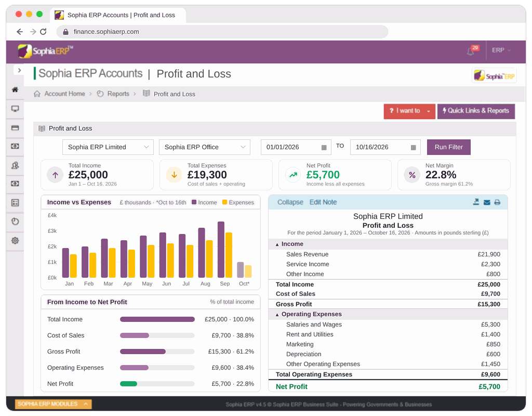The height and width of the screenshot is (416, 532).
Task: Click the Net Profit green progress bar
Action: click(x=129, y=384)
